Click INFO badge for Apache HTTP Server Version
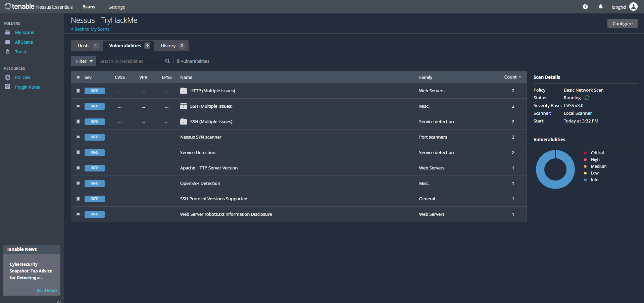644x303 pixels. coord(95,168)
